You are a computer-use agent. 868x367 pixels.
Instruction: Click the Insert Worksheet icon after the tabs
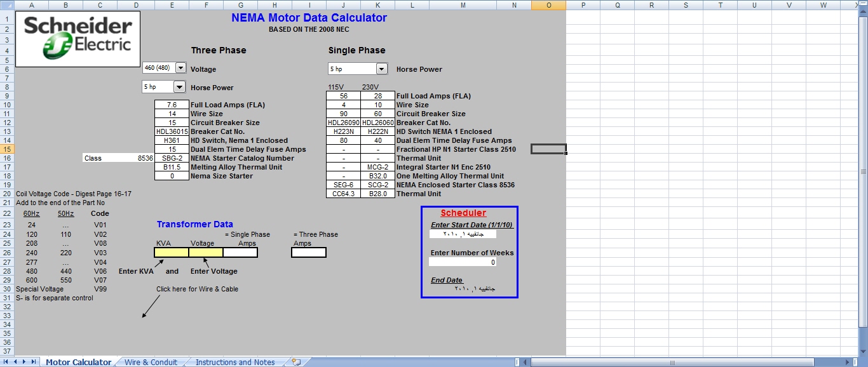296,362
